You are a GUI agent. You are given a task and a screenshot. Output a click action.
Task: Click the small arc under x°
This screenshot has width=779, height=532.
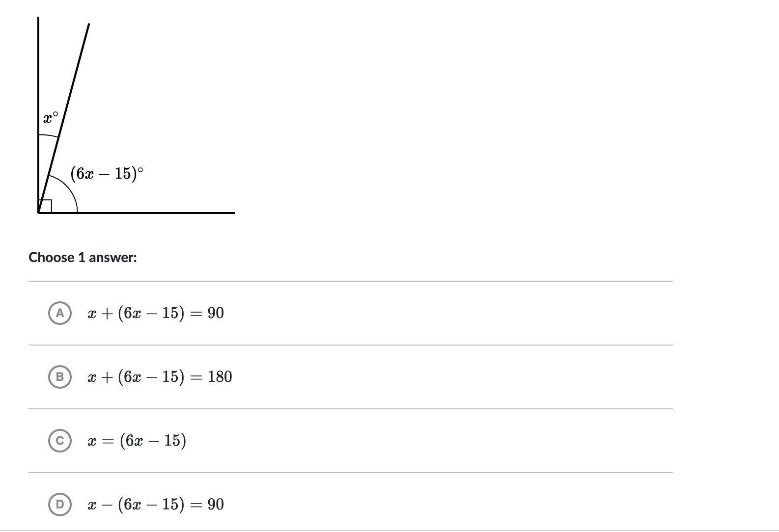(x=48, y=135)
